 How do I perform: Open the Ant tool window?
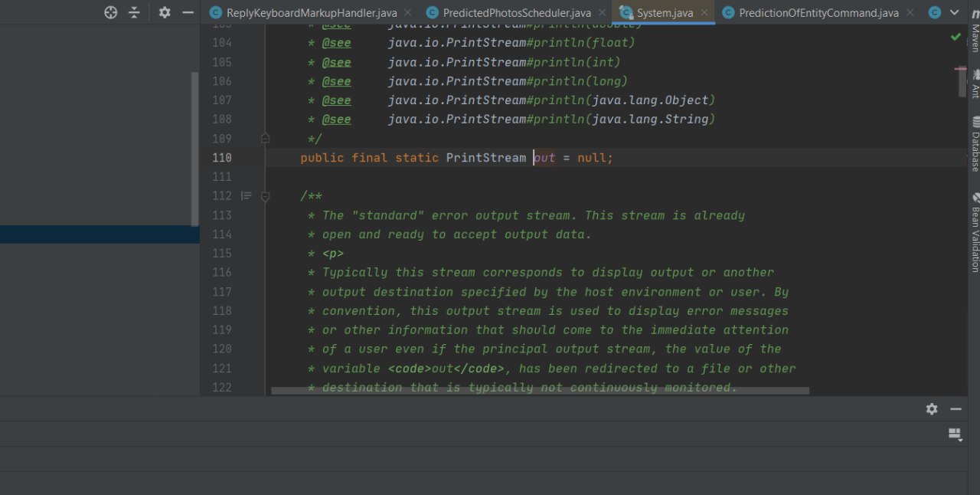pos(975,84)
